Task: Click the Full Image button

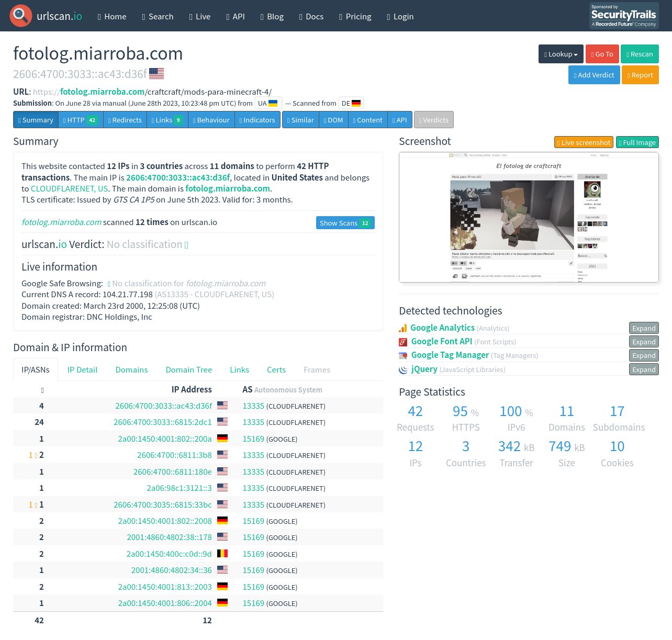Action: [637, 142]
